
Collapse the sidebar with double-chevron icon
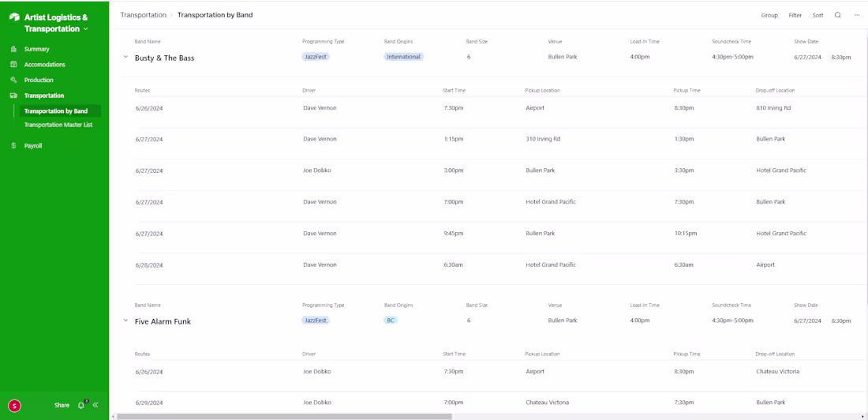[95, 405]
